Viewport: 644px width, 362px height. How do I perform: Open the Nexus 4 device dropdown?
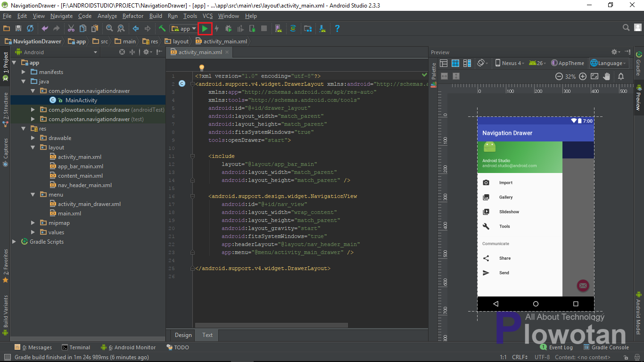[x=511, y=63]
